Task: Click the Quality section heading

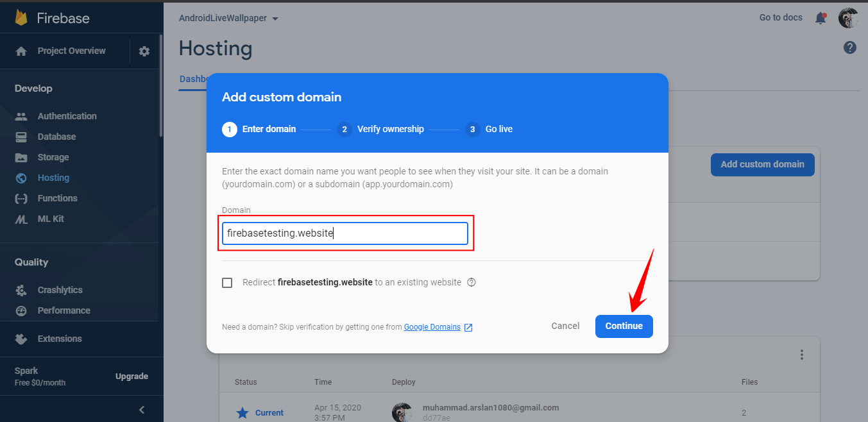Action: 31,262
